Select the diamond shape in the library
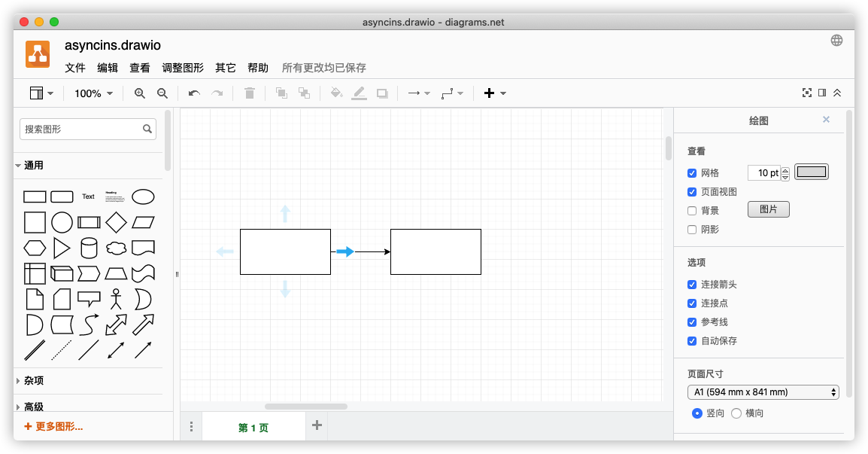The width and height of the screenshot is (868, 454). pos(116,222)
